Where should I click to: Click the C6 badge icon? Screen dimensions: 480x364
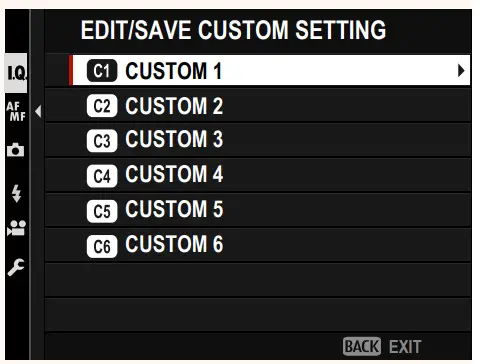(x=102, y=246)
